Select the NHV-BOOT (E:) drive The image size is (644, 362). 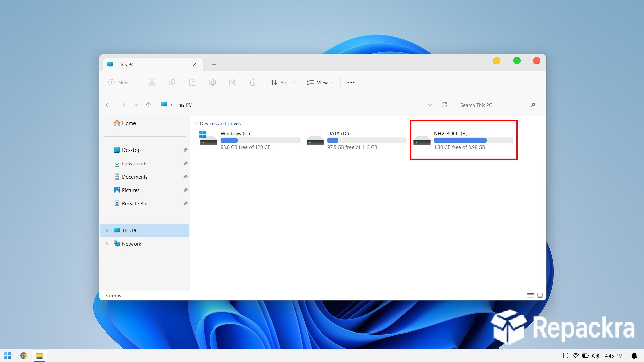coord(463,140)
